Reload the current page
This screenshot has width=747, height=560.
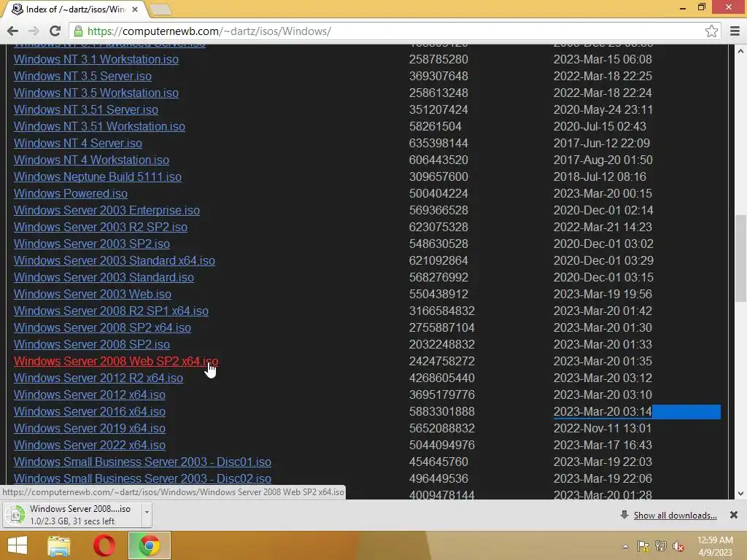55,31
